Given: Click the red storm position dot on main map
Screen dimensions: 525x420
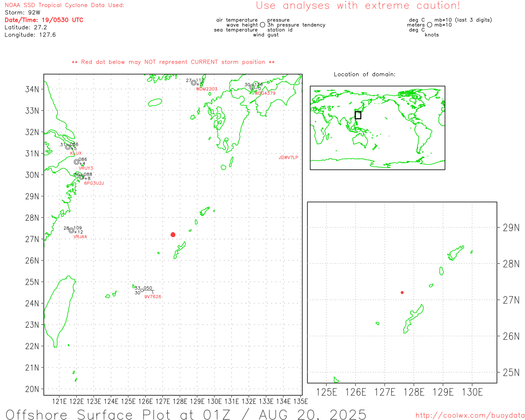Looking at the screenshot, I should (x=173, y=235).
